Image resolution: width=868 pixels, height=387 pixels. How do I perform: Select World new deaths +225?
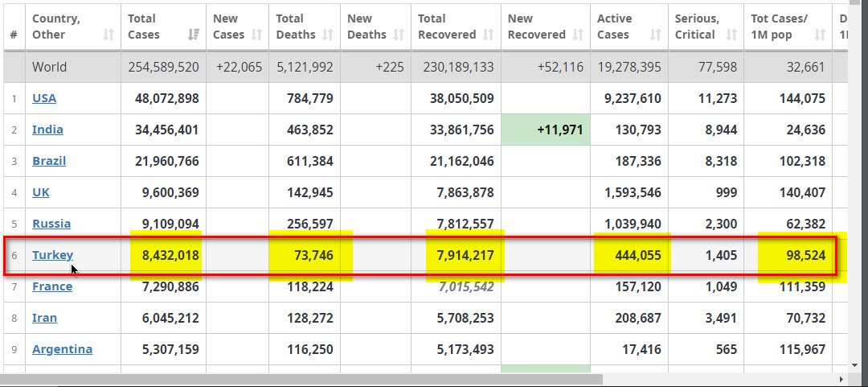[x=390, y=67]
